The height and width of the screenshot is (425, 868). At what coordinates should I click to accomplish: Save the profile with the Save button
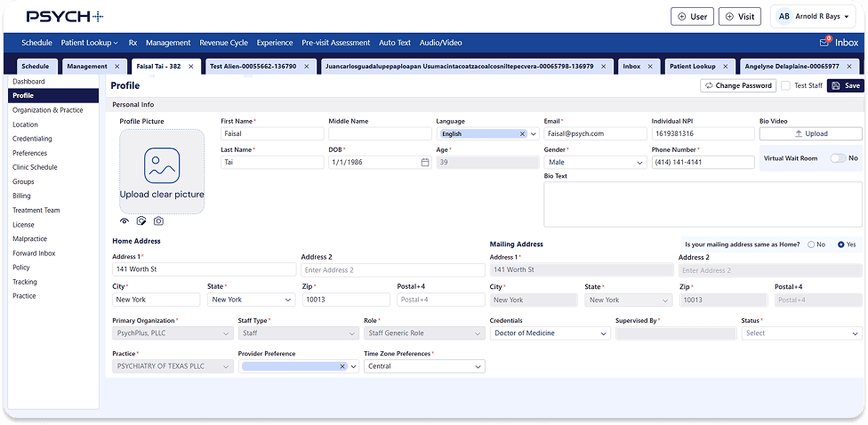[846, 86]
